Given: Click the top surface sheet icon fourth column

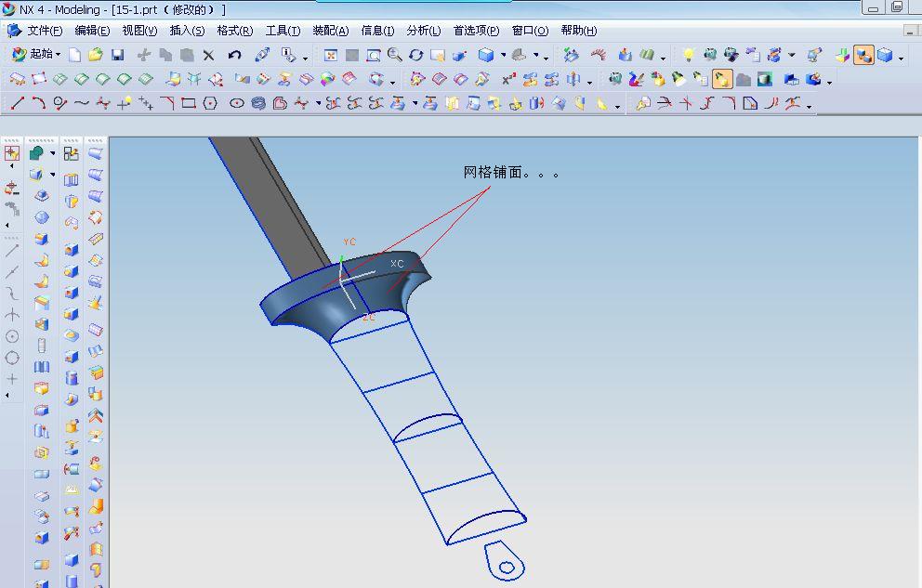Looking at the screenshot, I should point(95,153).
